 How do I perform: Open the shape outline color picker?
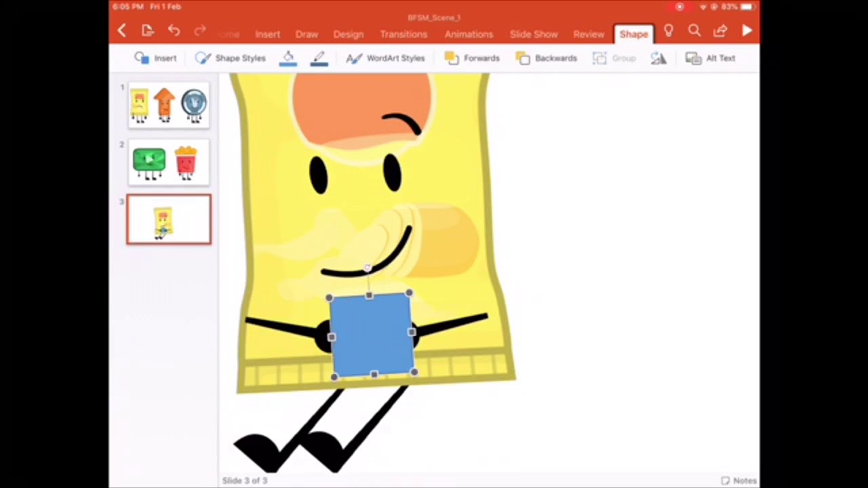(x=319, y=58)
